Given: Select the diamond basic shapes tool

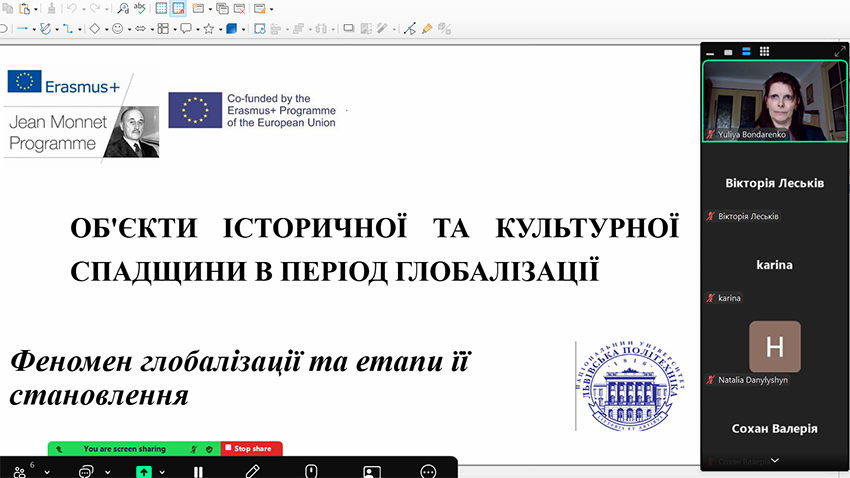Looking at the screenshot, I should coord(94,29).
